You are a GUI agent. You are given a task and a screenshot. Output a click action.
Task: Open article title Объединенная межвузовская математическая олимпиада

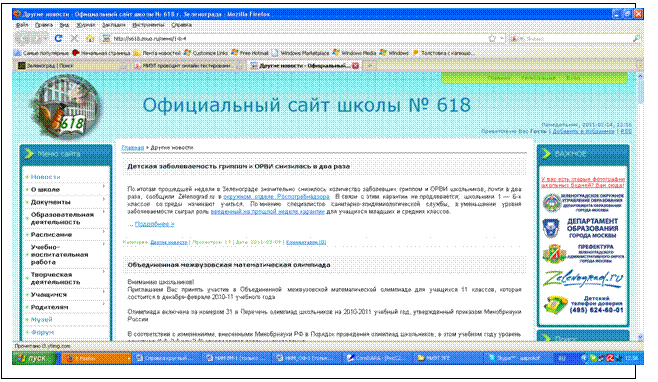pyautogui.click(x=229, y=265)
